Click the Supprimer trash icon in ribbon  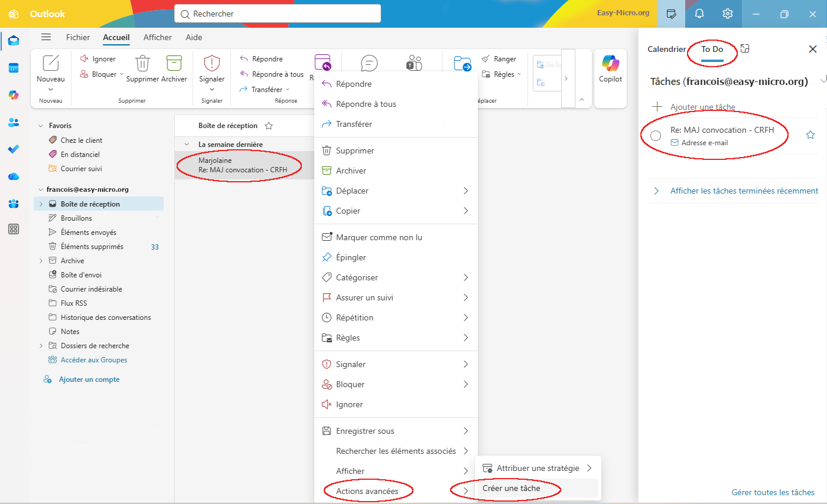(x=142, y=63)
